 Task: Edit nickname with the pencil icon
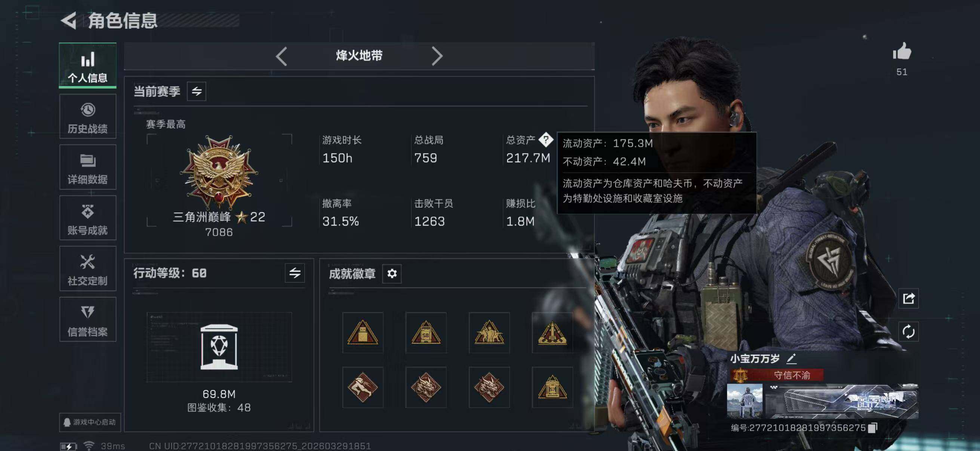792,358
